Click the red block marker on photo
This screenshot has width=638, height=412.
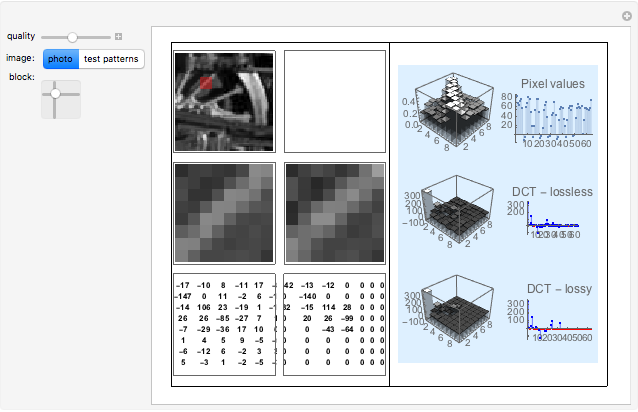[x=205, y=84]
